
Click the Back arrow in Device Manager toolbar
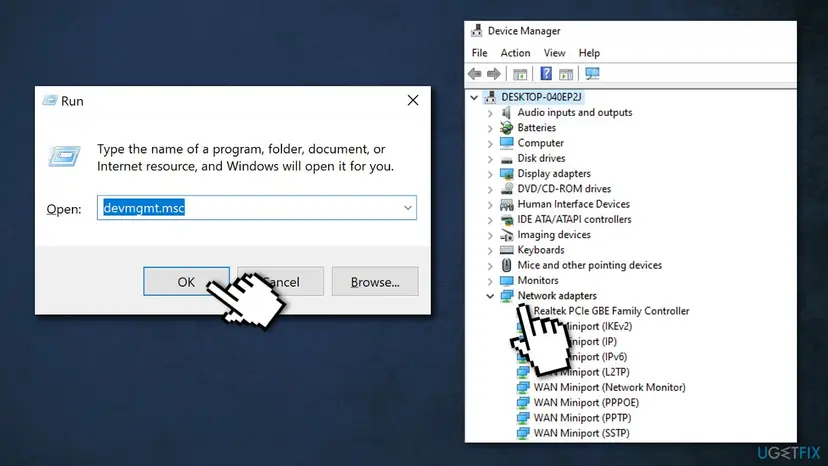(475, 74)
